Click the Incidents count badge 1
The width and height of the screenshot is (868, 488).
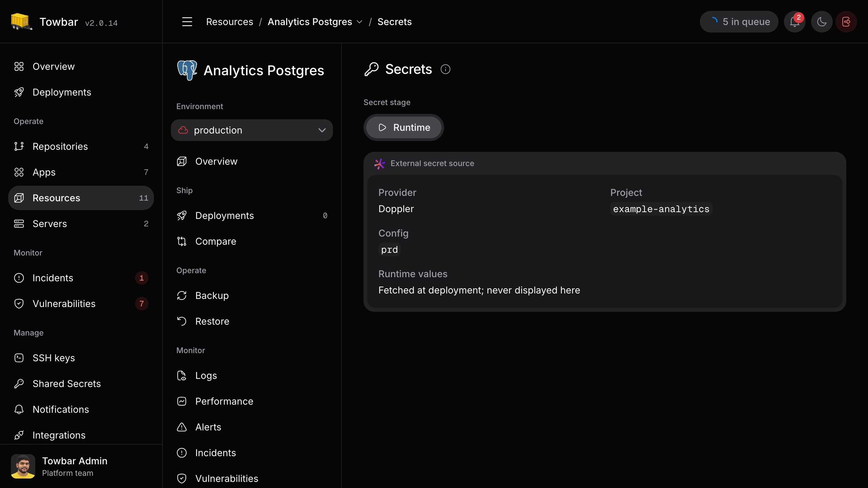(141, 278)
